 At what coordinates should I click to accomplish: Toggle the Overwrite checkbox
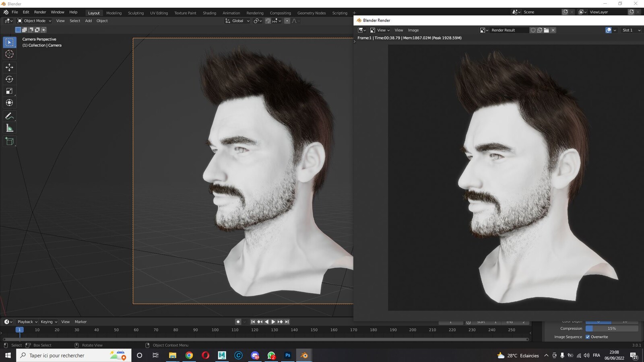588,337
